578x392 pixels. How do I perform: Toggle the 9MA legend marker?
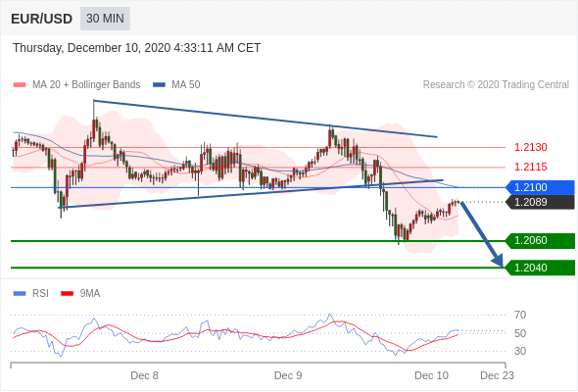(x=67, y=294)
